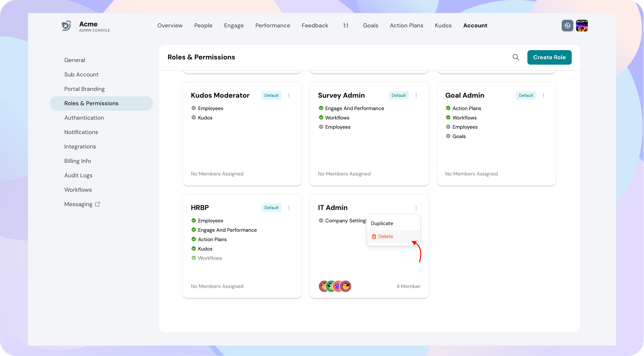Open Messaging link in sidebar
The width and height of the screenshot is (644, 356).
tap(78, 204)
